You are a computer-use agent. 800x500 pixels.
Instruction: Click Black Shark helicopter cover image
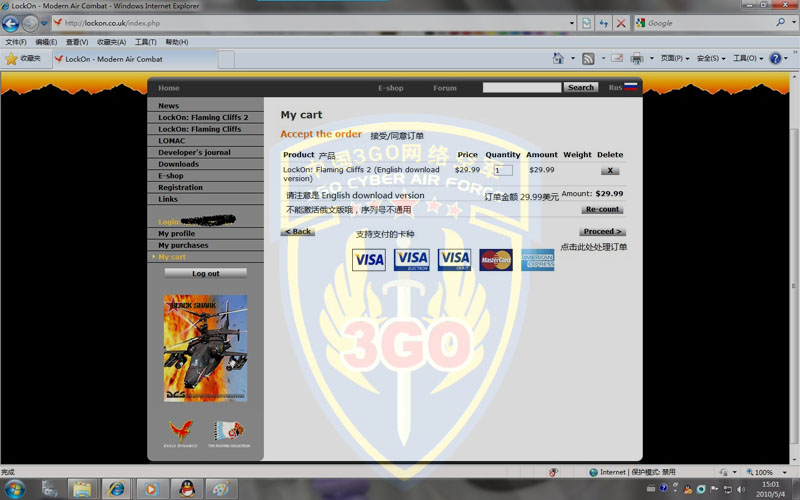tap(206, 348)
